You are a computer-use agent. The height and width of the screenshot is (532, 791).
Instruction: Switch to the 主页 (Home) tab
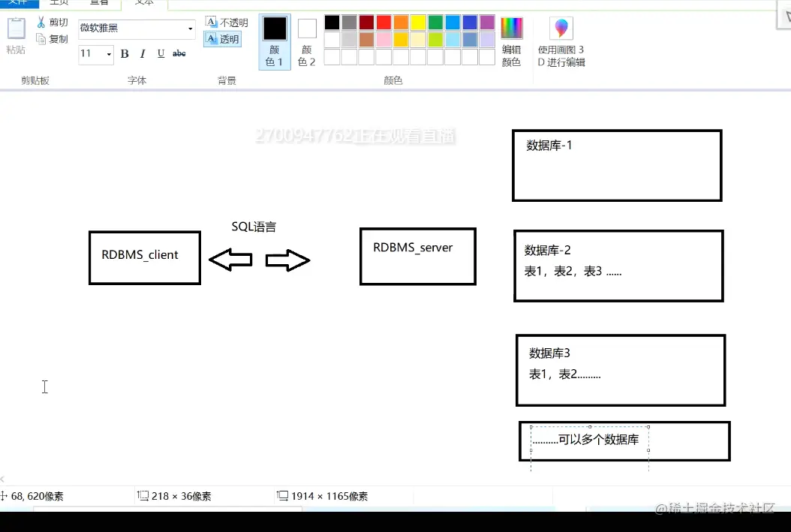(59, 2)
